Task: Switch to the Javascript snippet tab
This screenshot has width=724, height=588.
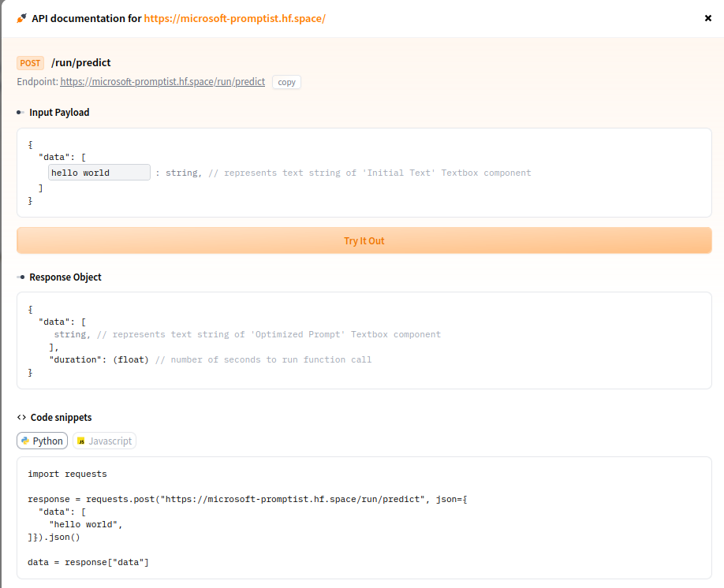Action: coord(104,441)
